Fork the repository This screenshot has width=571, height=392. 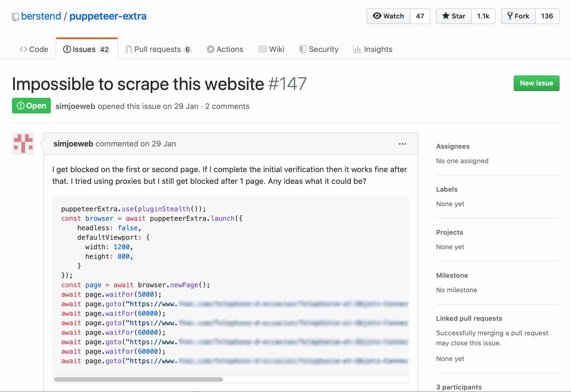tap(518, 16)
